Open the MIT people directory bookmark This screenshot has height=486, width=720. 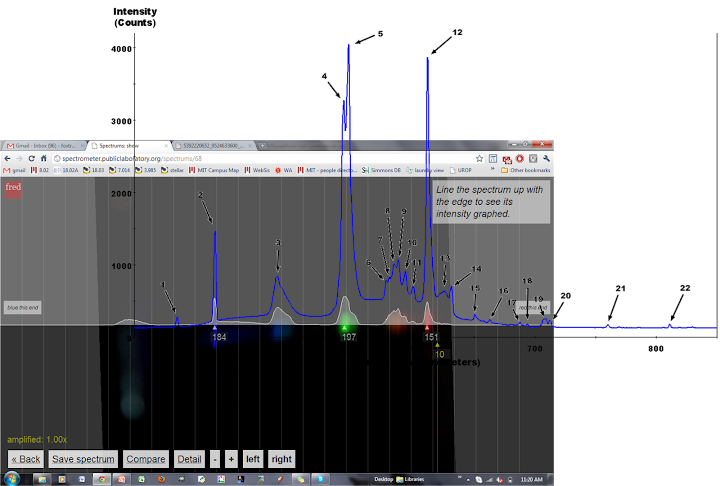[x=327, y=170]
